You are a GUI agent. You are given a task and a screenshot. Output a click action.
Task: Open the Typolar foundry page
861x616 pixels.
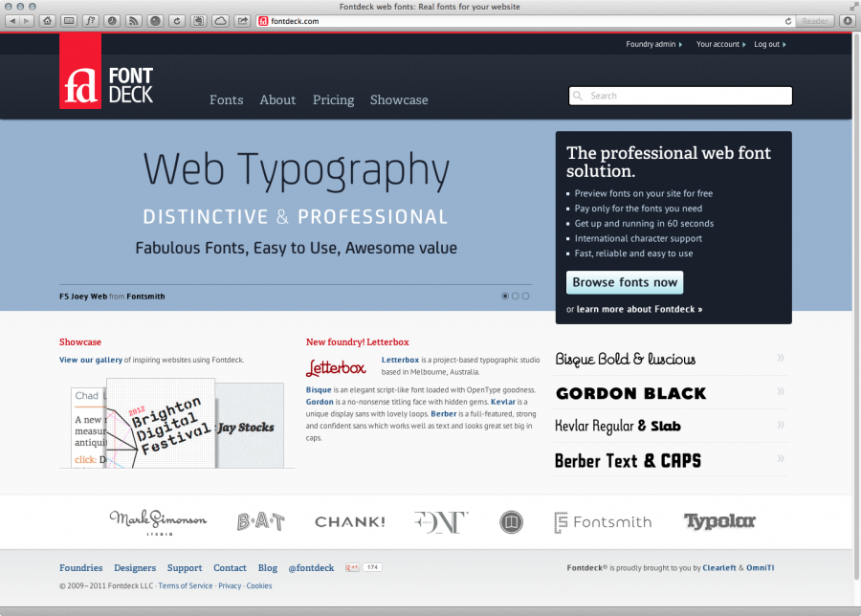click(x=719, y=521)
